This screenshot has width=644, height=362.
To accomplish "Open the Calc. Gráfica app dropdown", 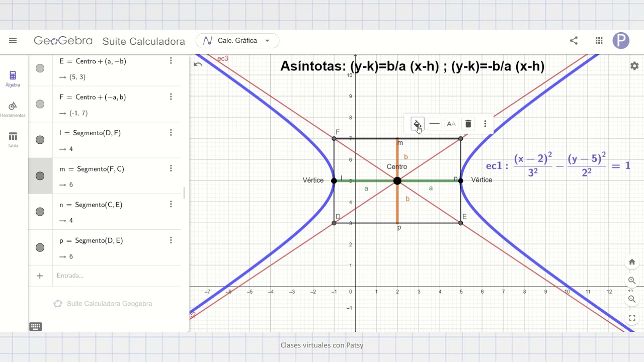I will [x=237, y=41].
